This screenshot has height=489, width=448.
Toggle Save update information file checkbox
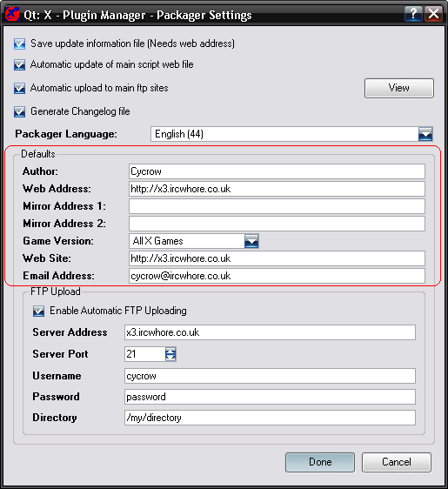(x=19, y=44)
